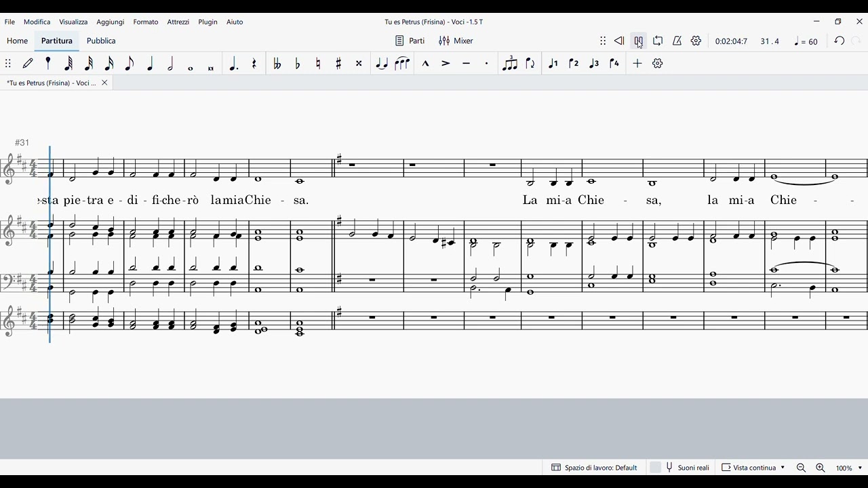Select the whole note duration
This screenshot has width=868, height=488.
pos(191,68)
